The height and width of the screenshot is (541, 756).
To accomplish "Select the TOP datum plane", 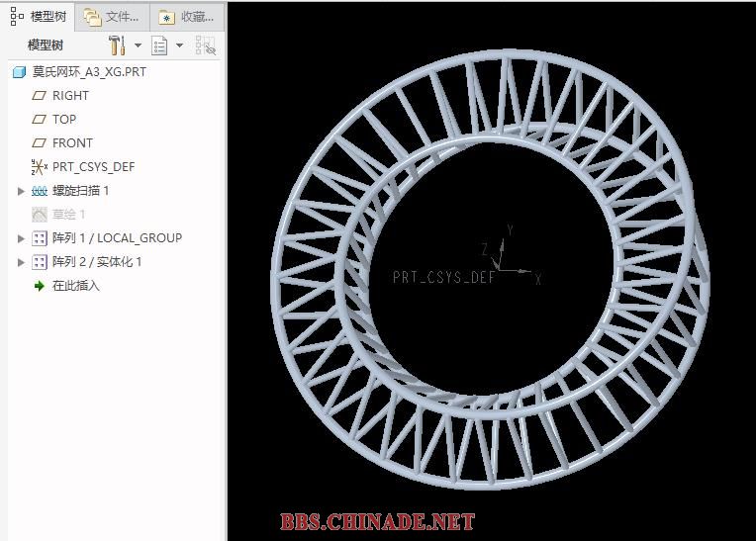I will coord(64,120).
